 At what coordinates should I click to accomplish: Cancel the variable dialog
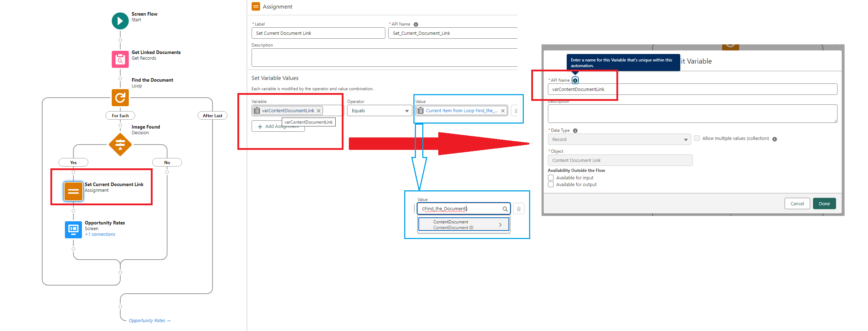[x=797, y=204]
